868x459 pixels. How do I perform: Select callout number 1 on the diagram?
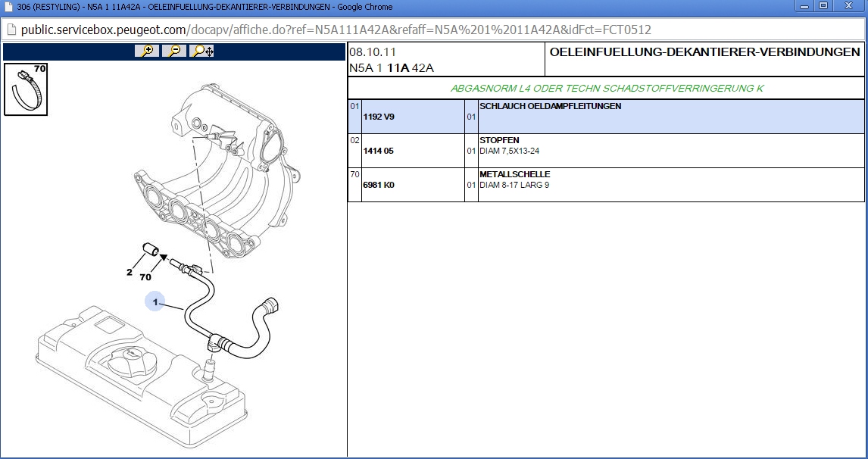pos(155,302)
